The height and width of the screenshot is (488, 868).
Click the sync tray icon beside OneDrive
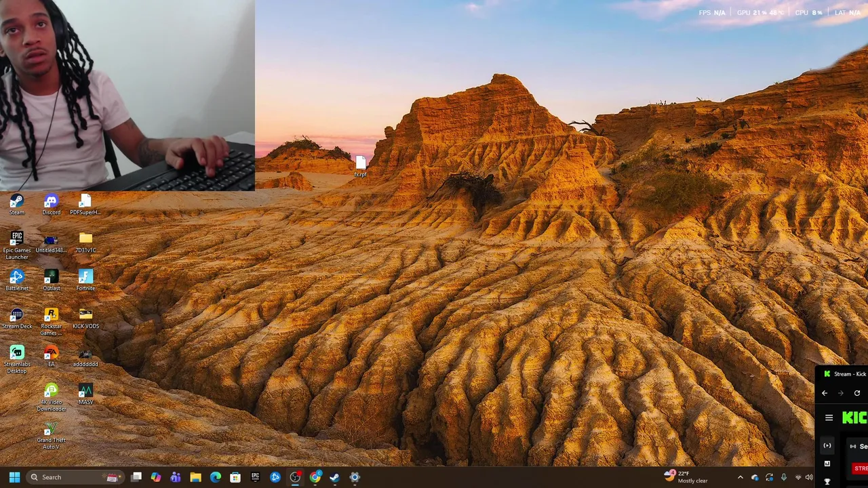(769, 477)
